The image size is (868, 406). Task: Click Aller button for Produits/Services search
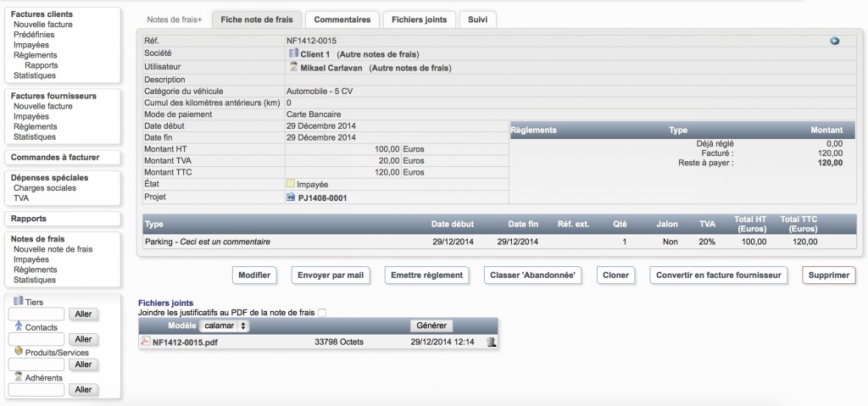coord(83,364)
